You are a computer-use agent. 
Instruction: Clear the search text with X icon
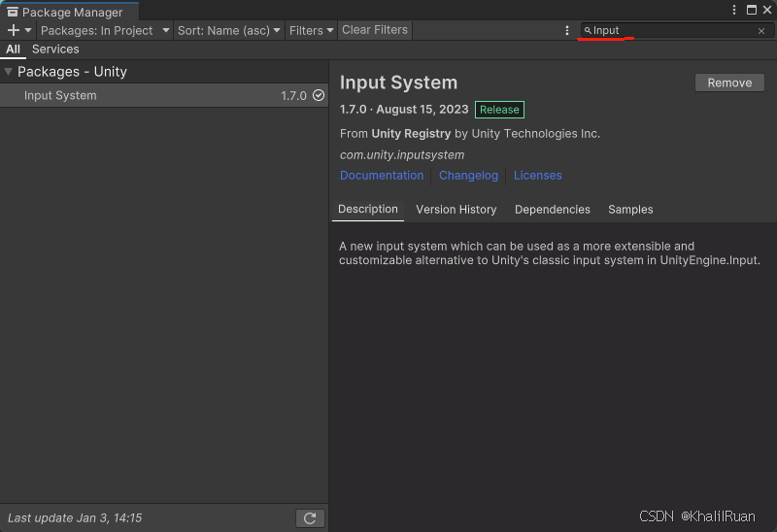coord(761,31)
